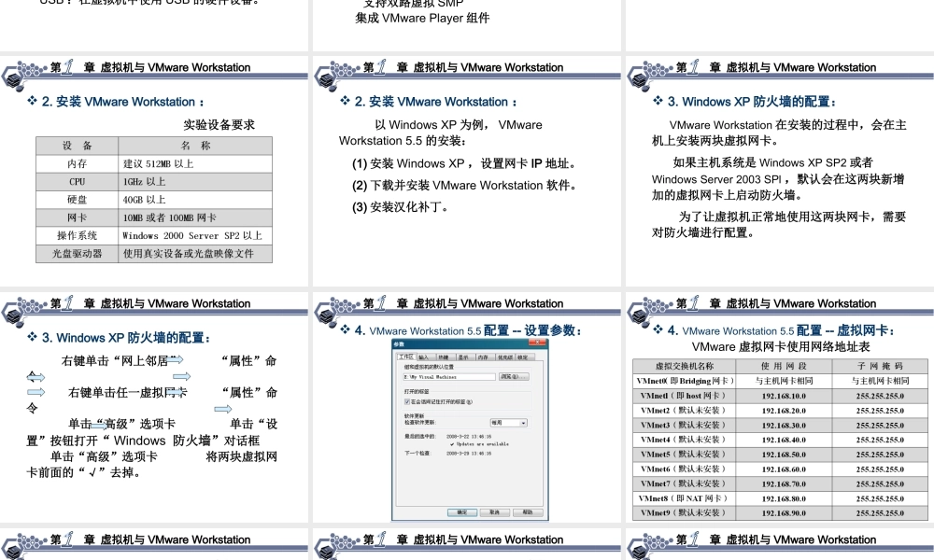Click the 操作系统 row label
The image size is (934, 560).
[77, 235]
